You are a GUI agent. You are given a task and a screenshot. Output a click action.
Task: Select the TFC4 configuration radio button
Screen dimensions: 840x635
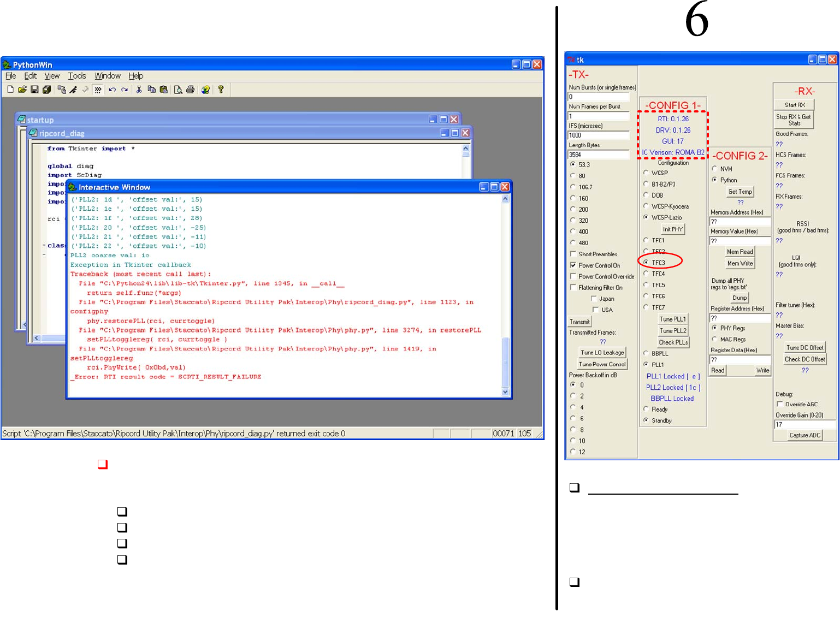pos(646,274)
